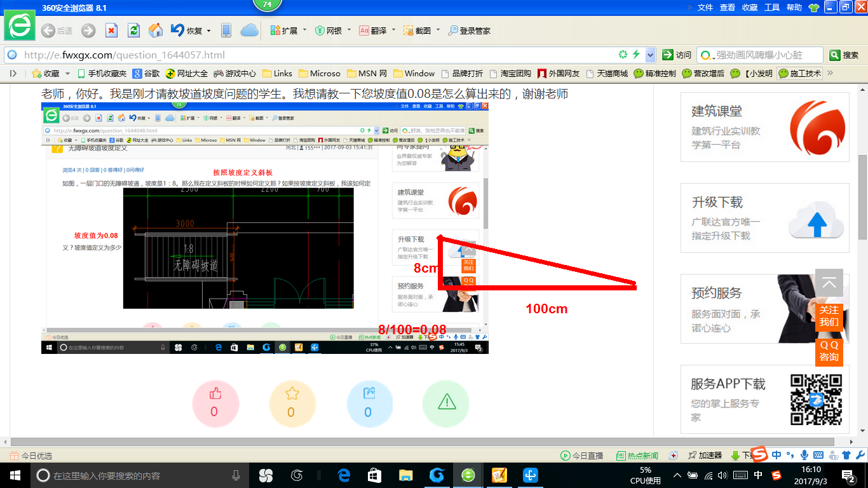
Task: Click the 服务APP下载 QR code
Action: click(816, 400)
